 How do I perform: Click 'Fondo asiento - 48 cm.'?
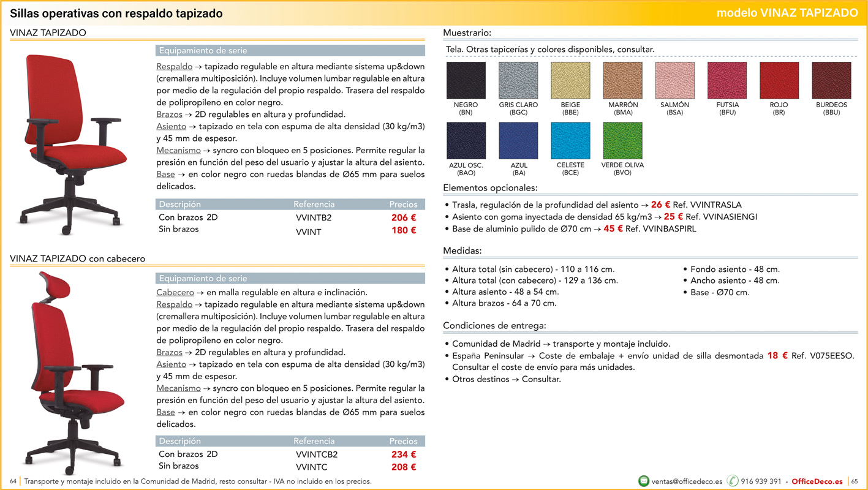[x=735, y=269]
